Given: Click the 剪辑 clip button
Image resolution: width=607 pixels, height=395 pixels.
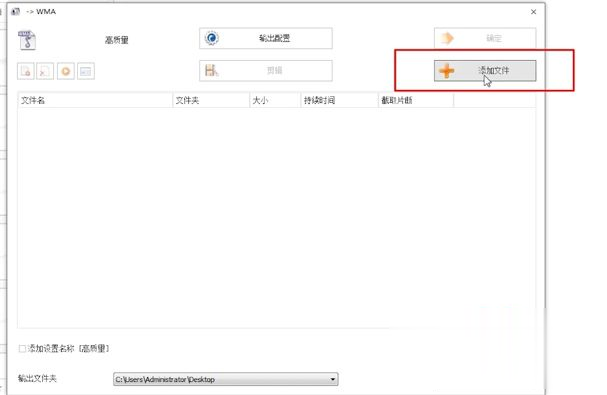Looking at the screenshot, I should click(266, 70).
